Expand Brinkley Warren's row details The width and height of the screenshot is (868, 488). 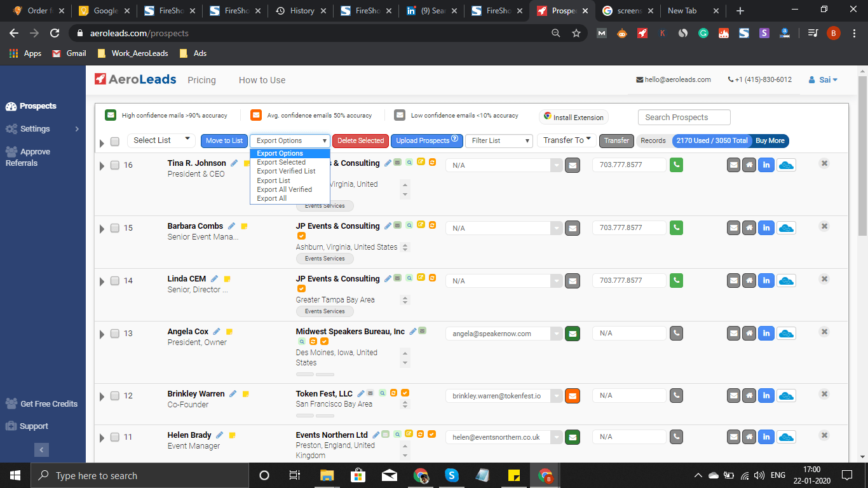(102, 395)
